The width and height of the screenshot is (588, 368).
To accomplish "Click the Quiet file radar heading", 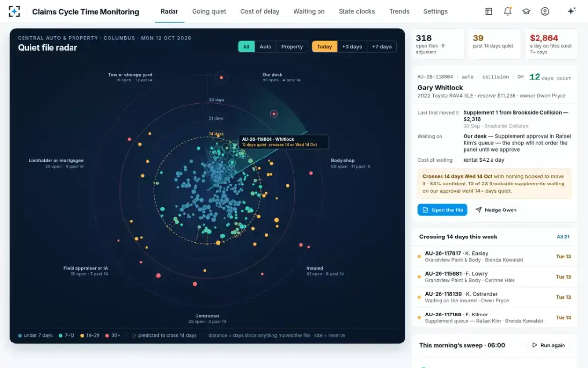I will pyautogui.click(x=48, y=48).
